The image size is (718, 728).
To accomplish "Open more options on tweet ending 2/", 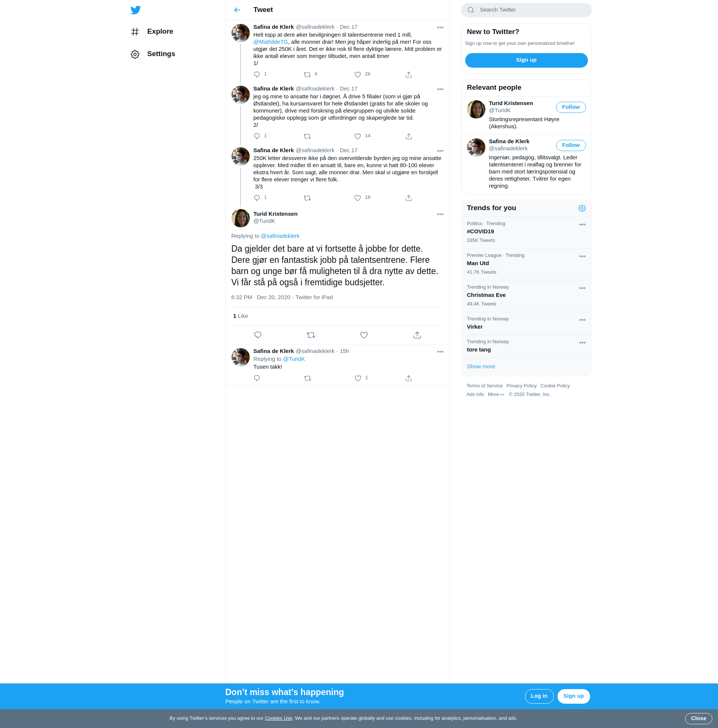I will point(440,89).
